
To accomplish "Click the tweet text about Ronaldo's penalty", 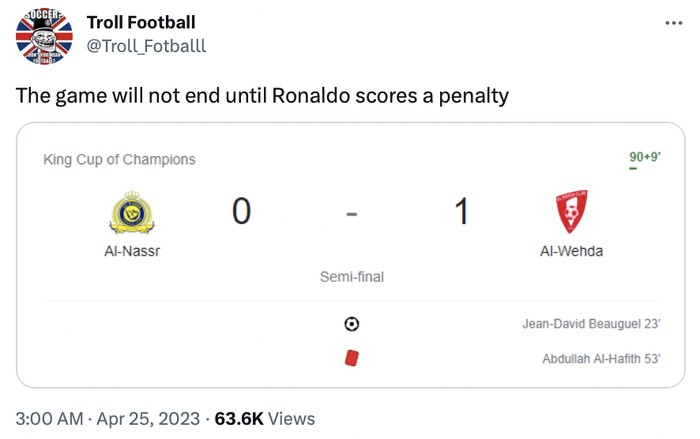I will tap(262, 96).
